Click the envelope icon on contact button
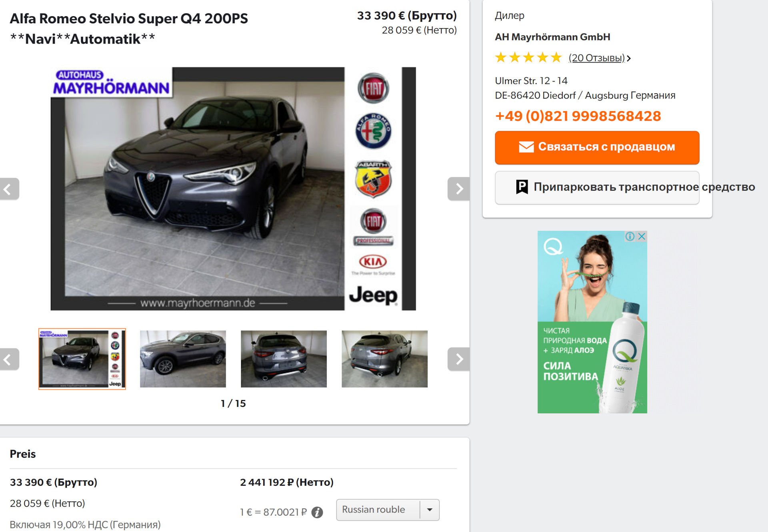This screenshot has height=532, width=768. click(x=526, y=147)
